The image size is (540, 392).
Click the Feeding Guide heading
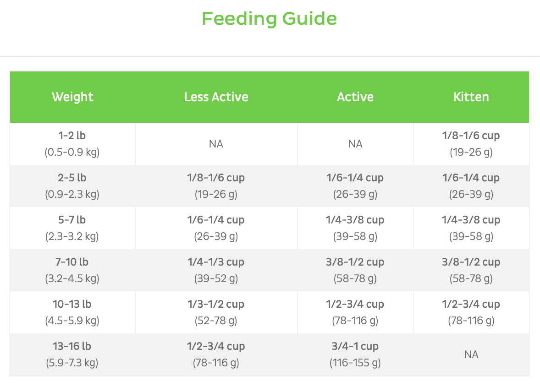click(270, 19)
